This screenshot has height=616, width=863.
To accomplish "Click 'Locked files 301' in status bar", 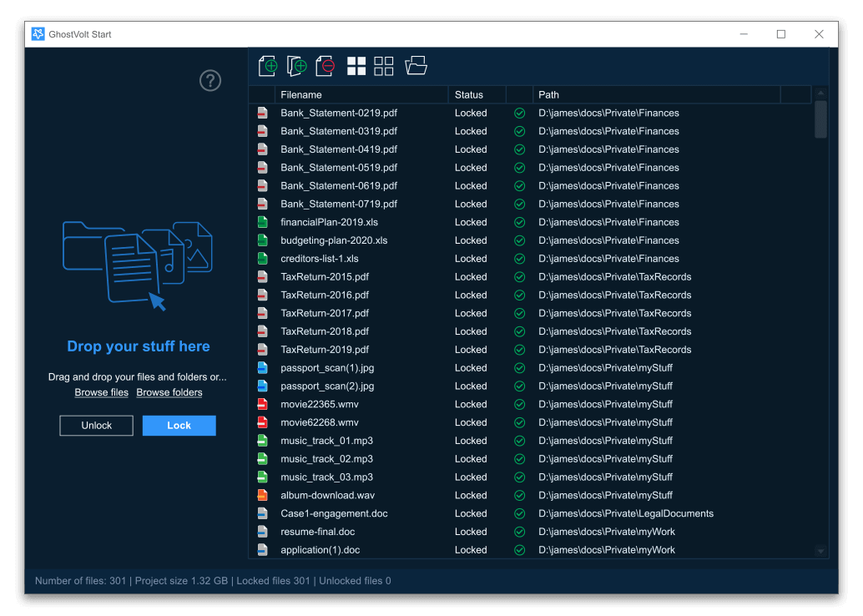I will (273, 581).
